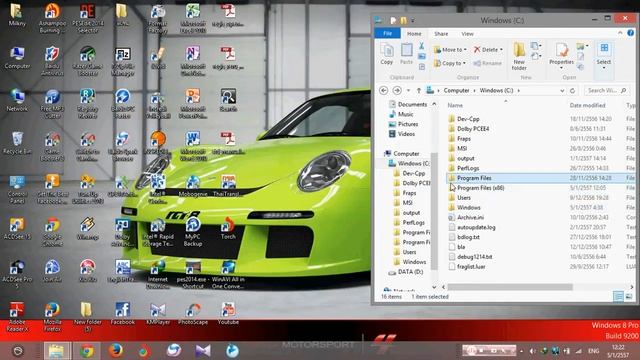Expand the address bar history dropdown

tap(562, 91)
